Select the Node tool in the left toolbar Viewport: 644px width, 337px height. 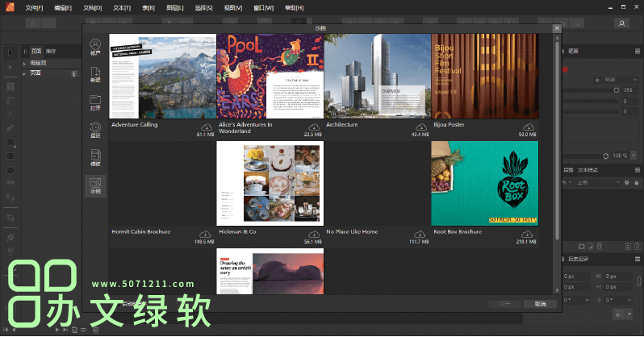10,67
